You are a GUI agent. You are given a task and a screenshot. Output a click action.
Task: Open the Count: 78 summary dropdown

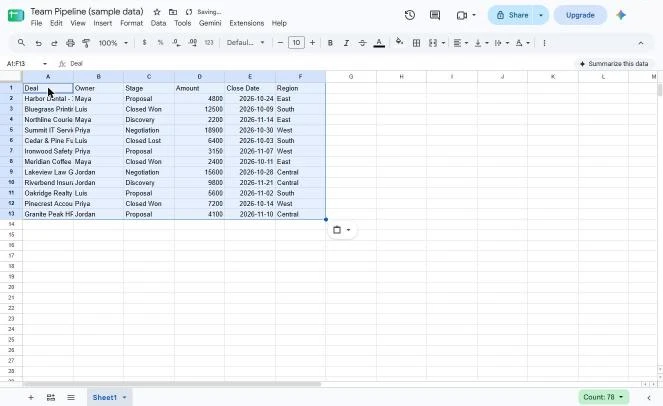[603, 397]
